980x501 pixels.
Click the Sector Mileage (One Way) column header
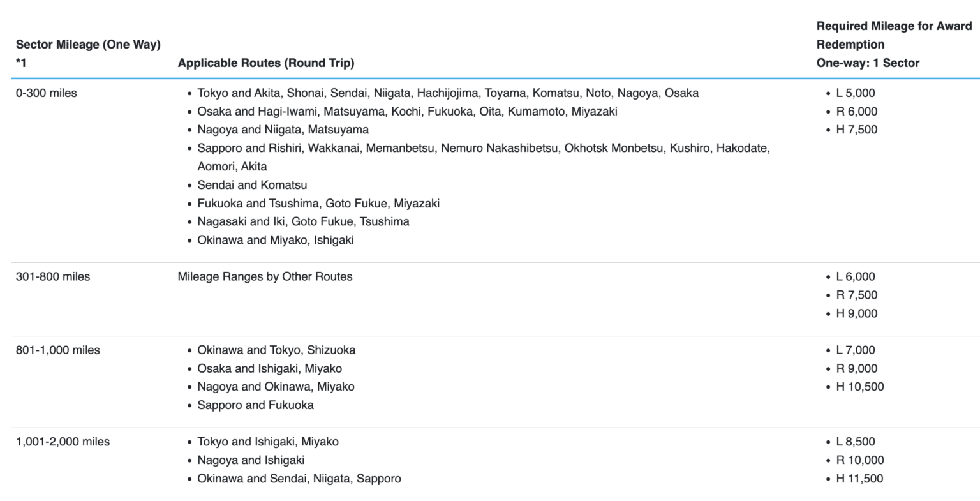pyautogui.click(x=88, y=54)
